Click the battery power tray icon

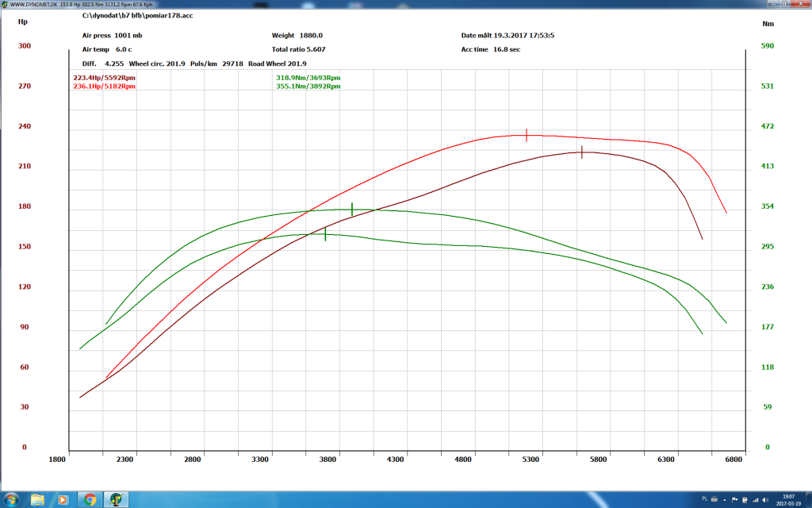click(745, 500)
